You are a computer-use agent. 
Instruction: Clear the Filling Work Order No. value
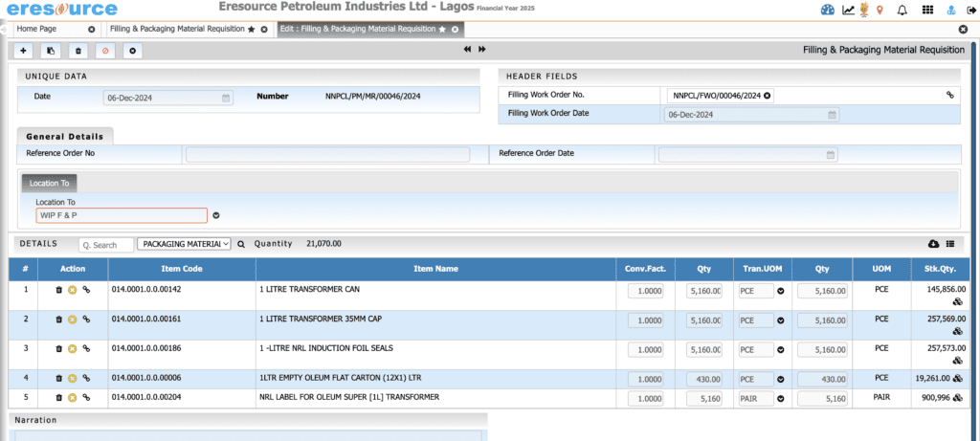click(x=768, y=96)
